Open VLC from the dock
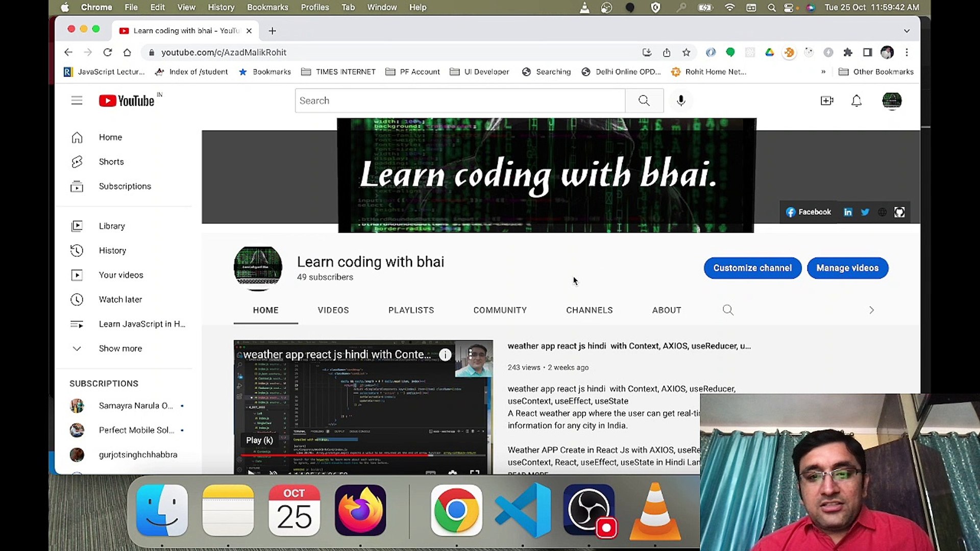Screen dimensions: 980x551 click(655, 510)
